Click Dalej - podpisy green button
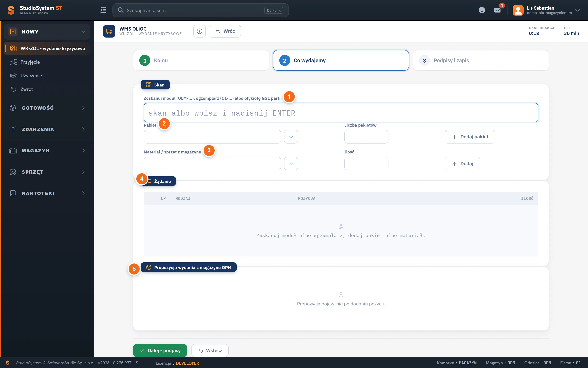 point(160,351)
